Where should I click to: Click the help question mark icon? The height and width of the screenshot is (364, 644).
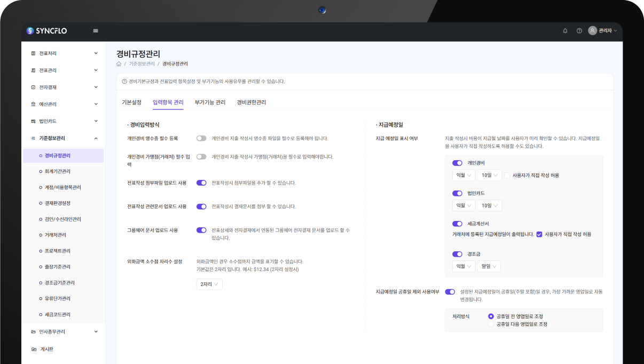(579, 31)
